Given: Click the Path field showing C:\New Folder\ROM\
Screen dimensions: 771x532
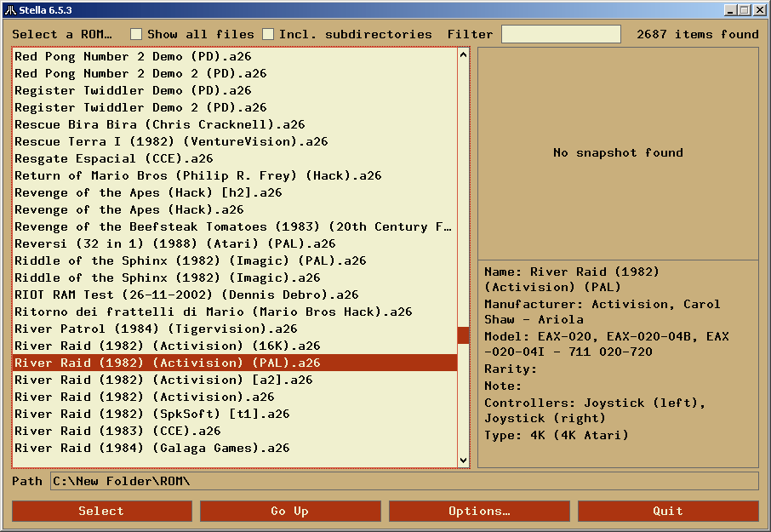Looking at the screenshot, I should point(404,482).
